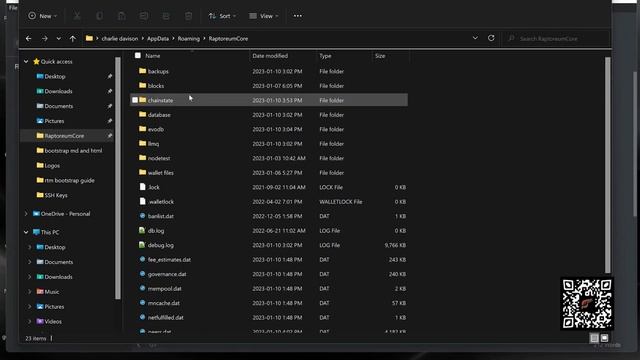This screenshot has width=640, height=360.
Task: Click the Copy icon in toolbar
Action: pyautogui.click(x=99, y=16)
